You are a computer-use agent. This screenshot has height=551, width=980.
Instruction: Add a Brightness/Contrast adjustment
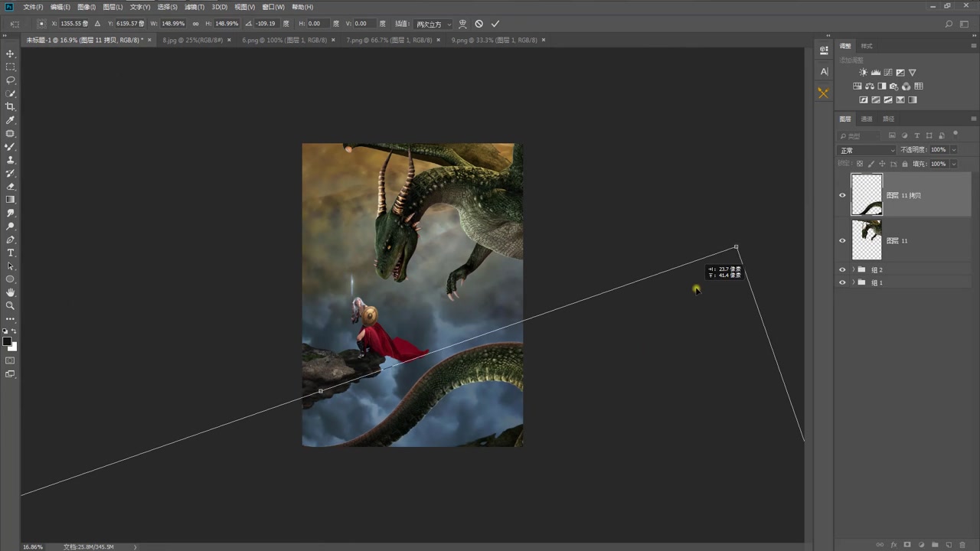point(864,73)
